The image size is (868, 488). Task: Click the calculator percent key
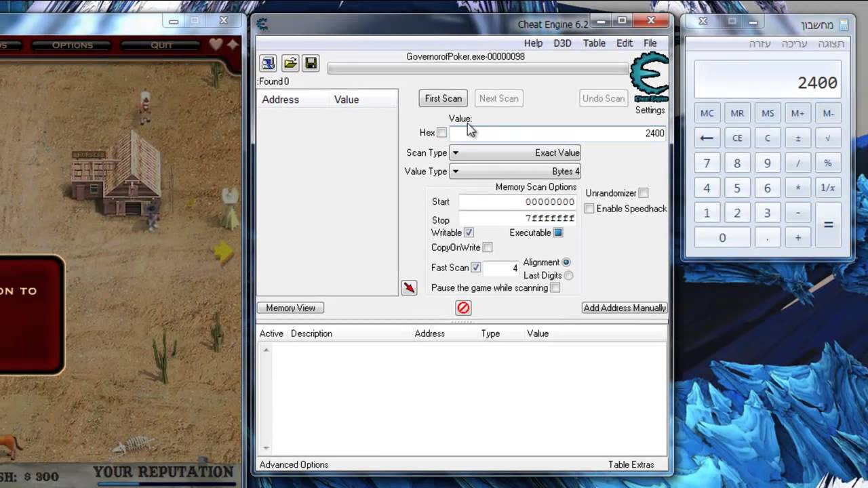point(828,163)
